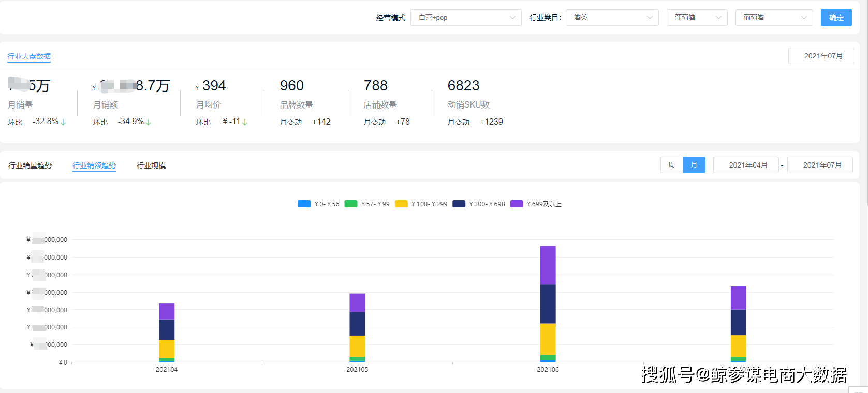Open the 2021年07月 month picker for 行业大盘数据
This screenshot has width=868, height=393.
point(821,56)
